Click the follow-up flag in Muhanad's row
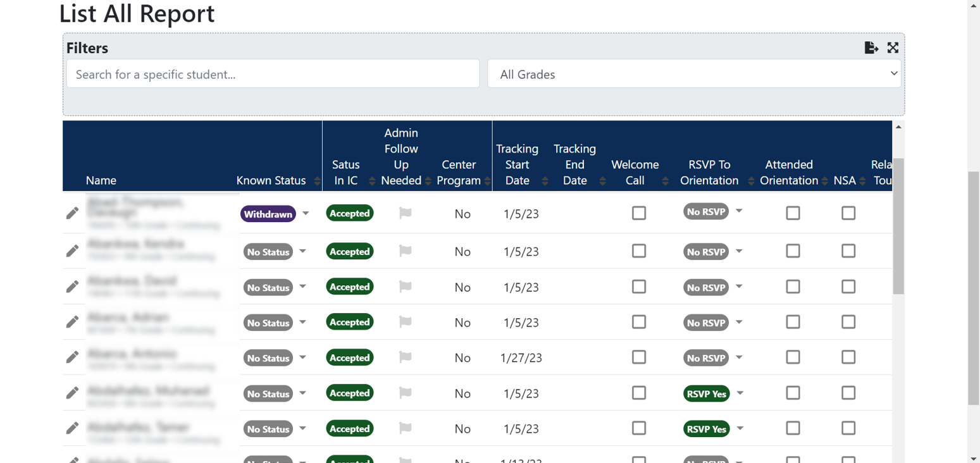This screenshot has height=463, width=980. point(406,393)
